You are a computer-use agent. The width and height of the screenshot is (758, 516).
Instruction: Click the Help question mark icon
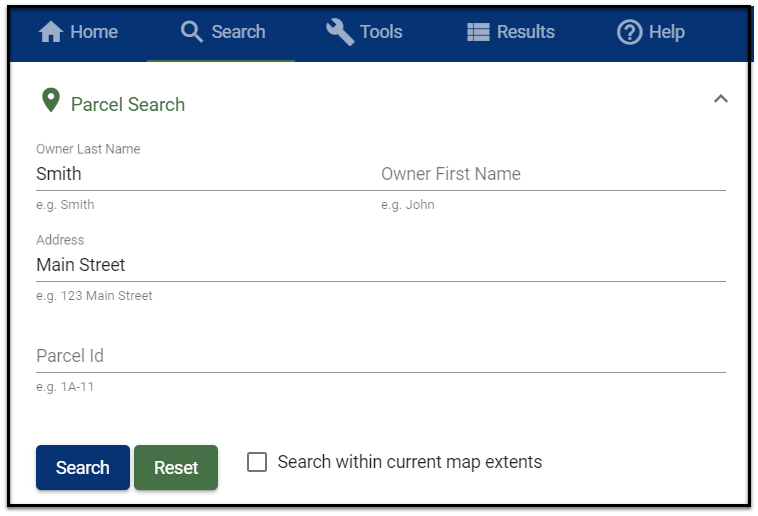(x=629, y=32)
